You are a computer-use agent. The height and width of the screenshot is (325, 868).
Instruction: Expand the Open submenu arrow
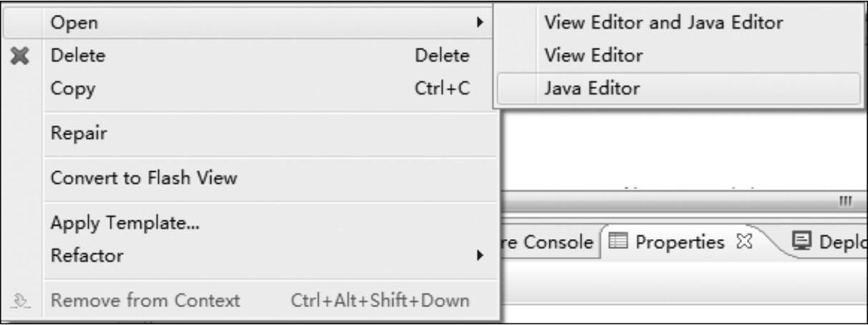coord(480,23)
